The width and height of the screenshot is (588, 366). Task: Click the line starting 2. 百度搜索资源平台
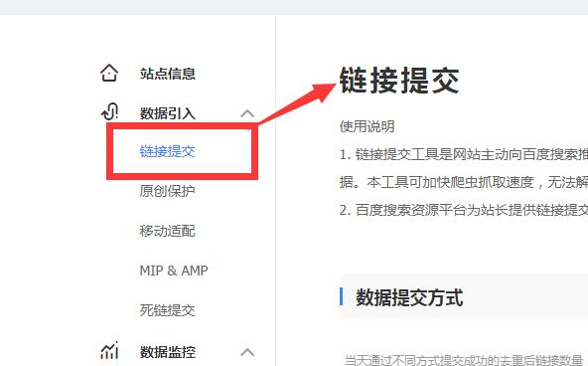464,210
